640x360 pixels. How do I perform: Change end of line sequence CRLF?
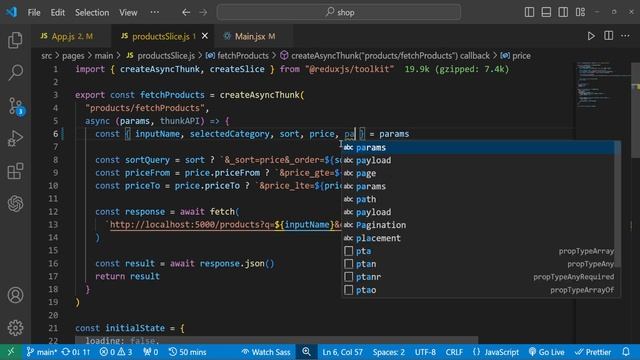tap(454, 352)
